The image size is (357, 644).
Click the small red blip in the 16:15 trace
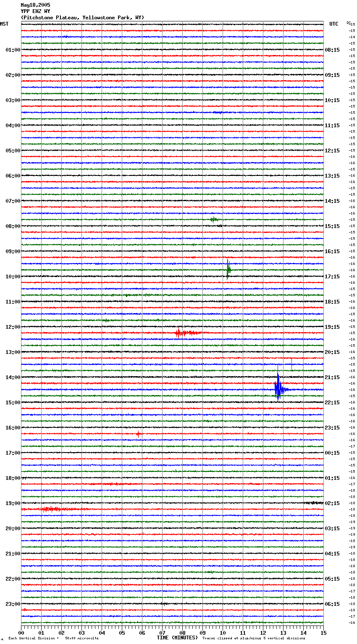[138, 434]
